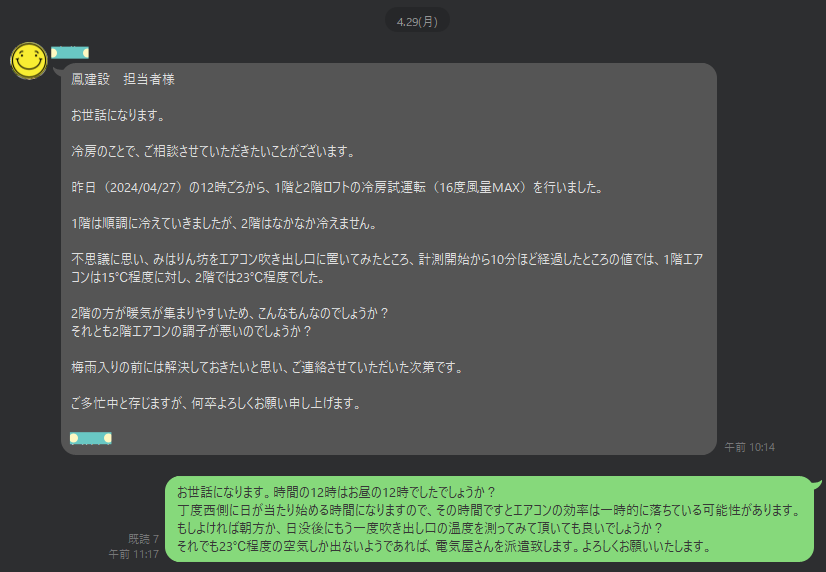Viewport: 826px width, 572px height.
Task: Click the line mentioning 2024/04/27 冷房試運転
Action: tap(338, 187)
